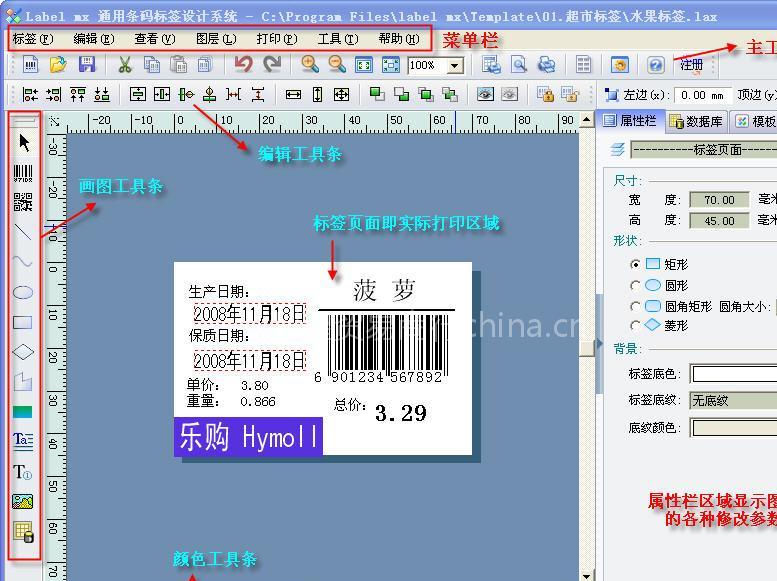Select the 菠萝 title text on label
Image resolution: width=777 pixels, height=581 pixels.
click(x=384, y=290)
